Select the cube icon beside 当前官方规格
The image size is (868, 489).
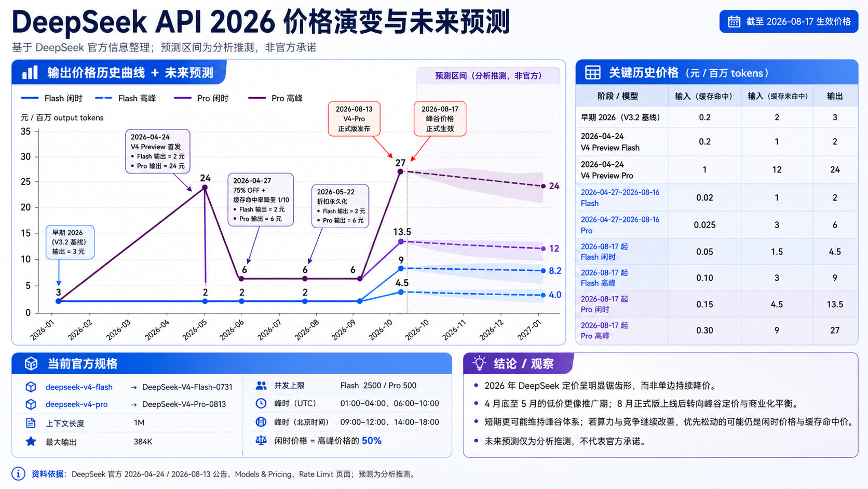point(31,364)
